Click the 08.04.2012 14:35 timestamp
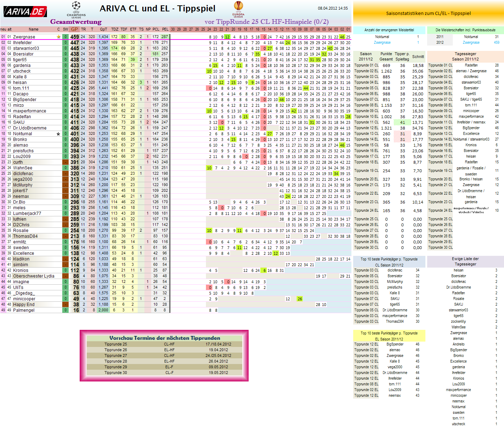 click(333, 8)
